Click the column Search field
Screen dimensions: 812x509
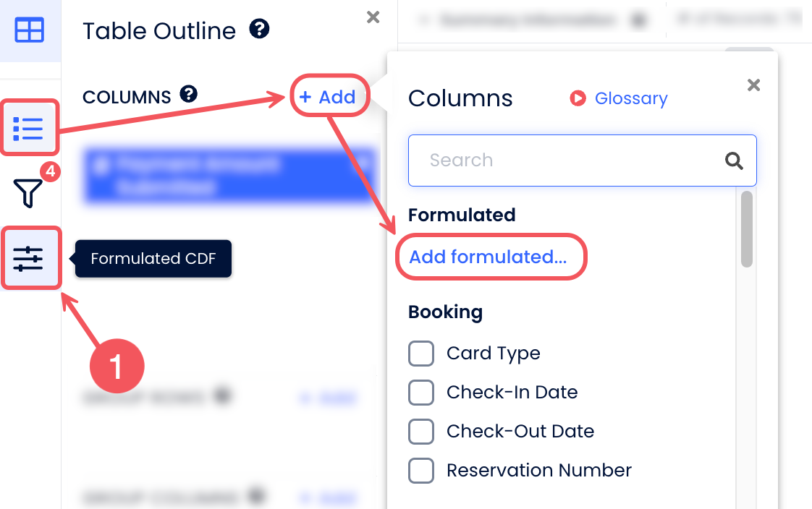click(x=572, y=161)
